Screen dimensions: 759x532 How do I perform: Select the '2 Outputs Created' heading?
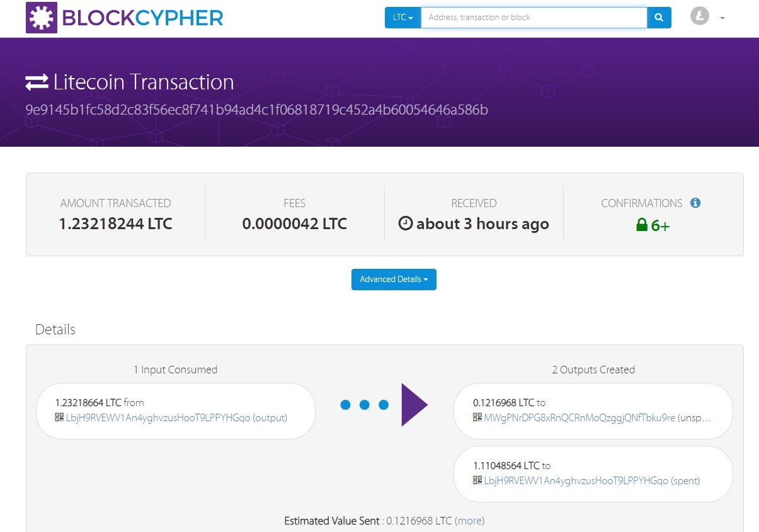click(593, 370)
